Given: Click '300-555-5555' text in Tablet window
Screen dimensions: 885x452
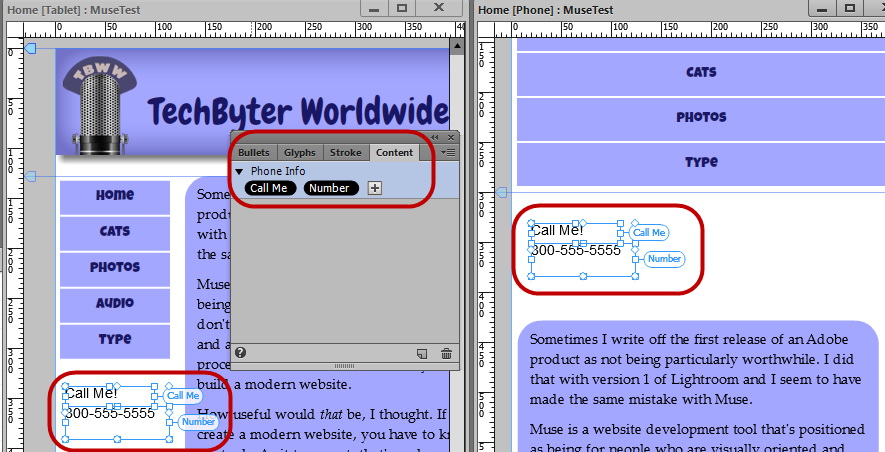Looking at the screenshot, I should point(110,414).
